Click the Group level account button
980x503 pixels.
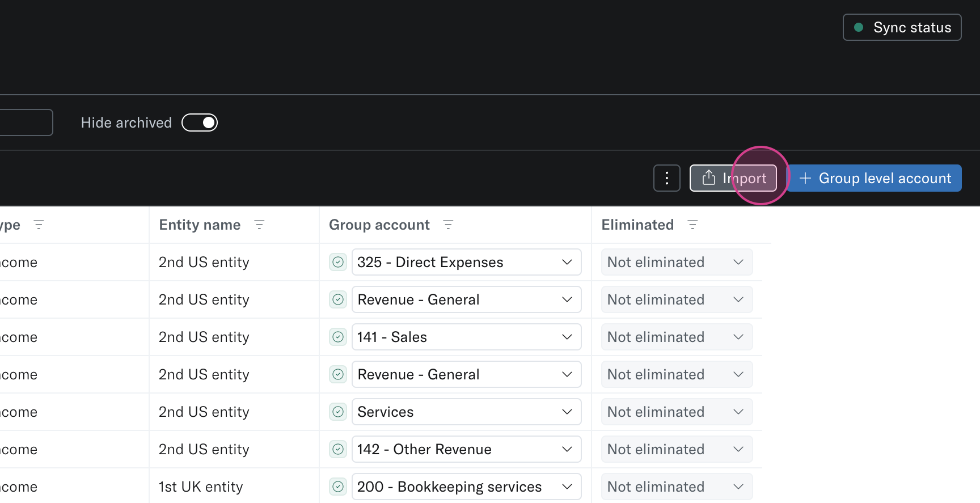(x=875, y=179)
